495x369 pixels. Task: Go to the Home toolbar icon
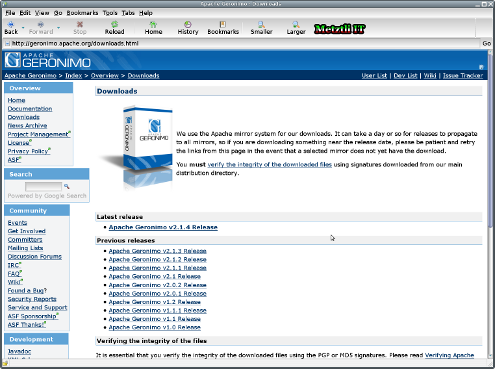pyautogui.click(x=153, y=24)
